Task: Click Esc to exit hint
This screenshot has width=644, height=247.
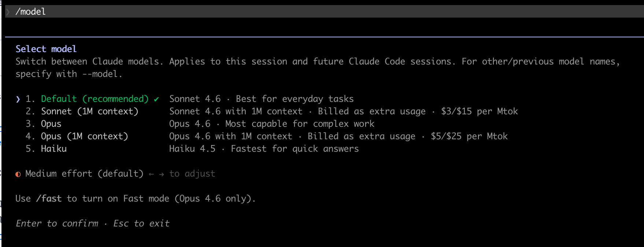Action: 141,224
